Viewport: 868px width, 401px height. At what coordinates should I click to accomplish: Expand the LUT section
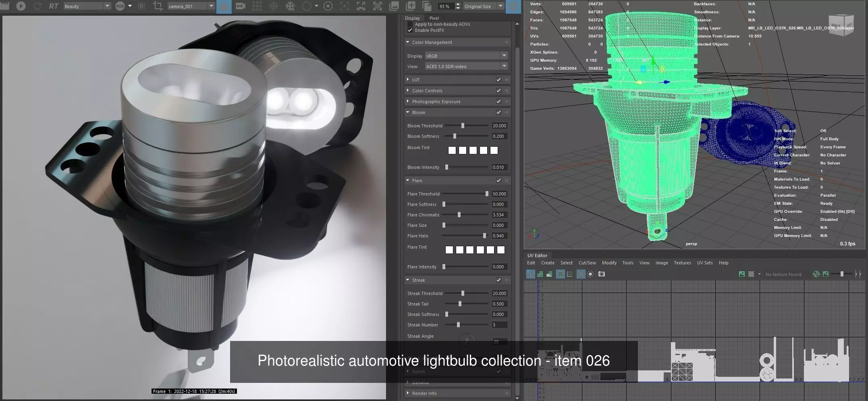[x=408, y=80]
